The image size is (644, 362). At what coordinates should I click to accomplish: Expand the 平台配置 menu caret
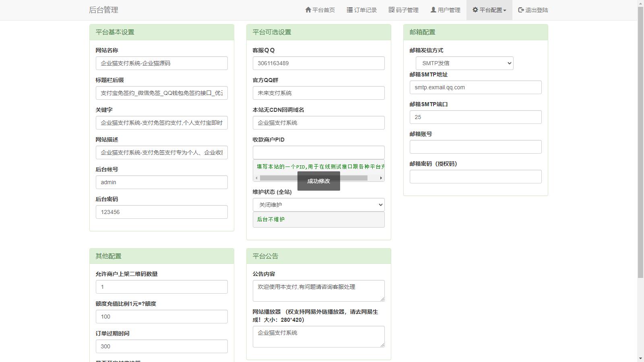click(505, 10)
